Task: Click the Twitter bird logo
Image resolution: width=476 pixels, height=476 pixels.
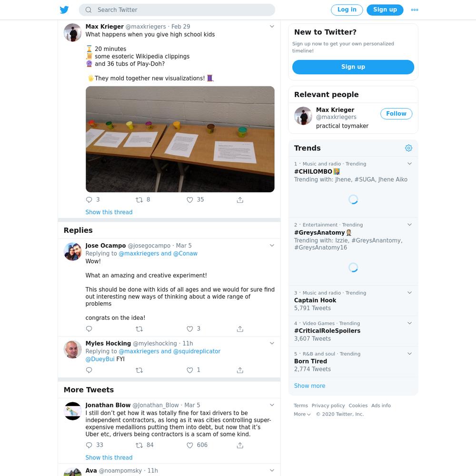Action: [x=64, y=10]
